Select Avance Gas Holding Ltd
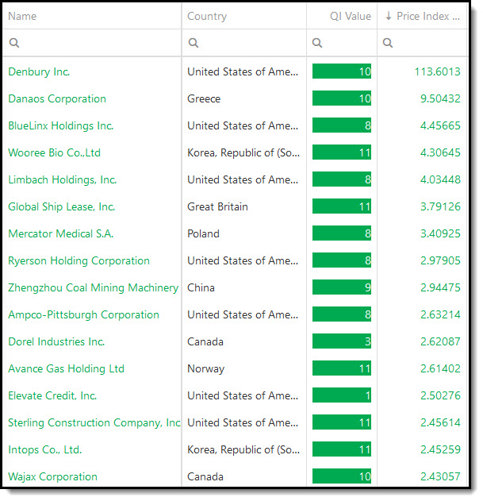483x500 pixels. click(66, 369)
